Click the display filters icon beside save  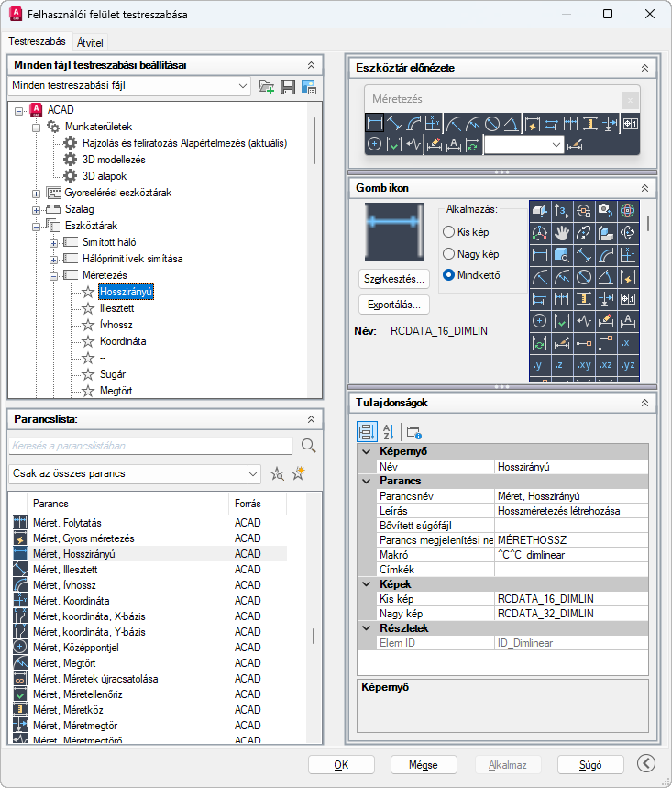[x=308, y=86]
